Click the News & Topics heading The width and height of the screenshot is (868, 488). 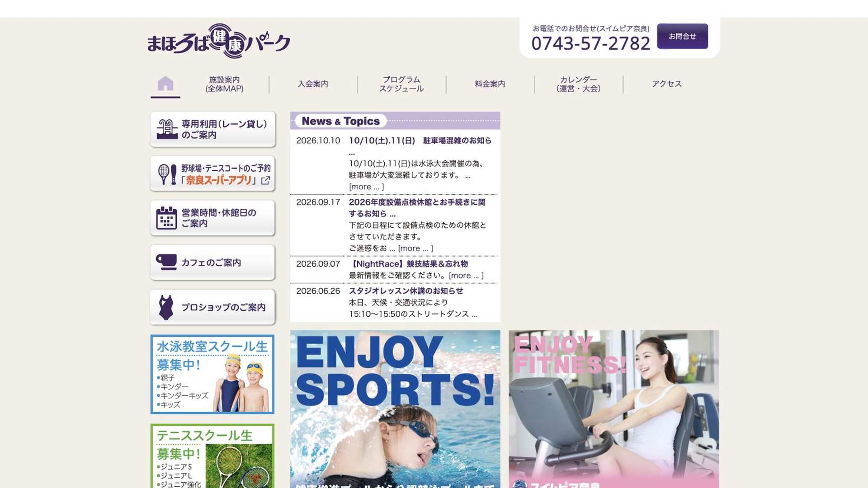[x=340, y=121]
